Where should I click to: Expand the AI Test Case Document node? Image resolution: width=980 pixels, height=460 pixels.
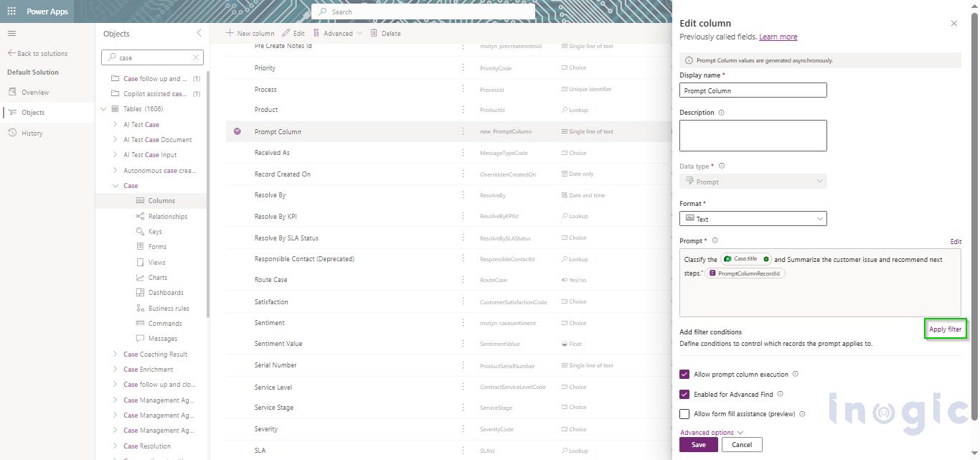pyautogui.click(x=116, y=139)
